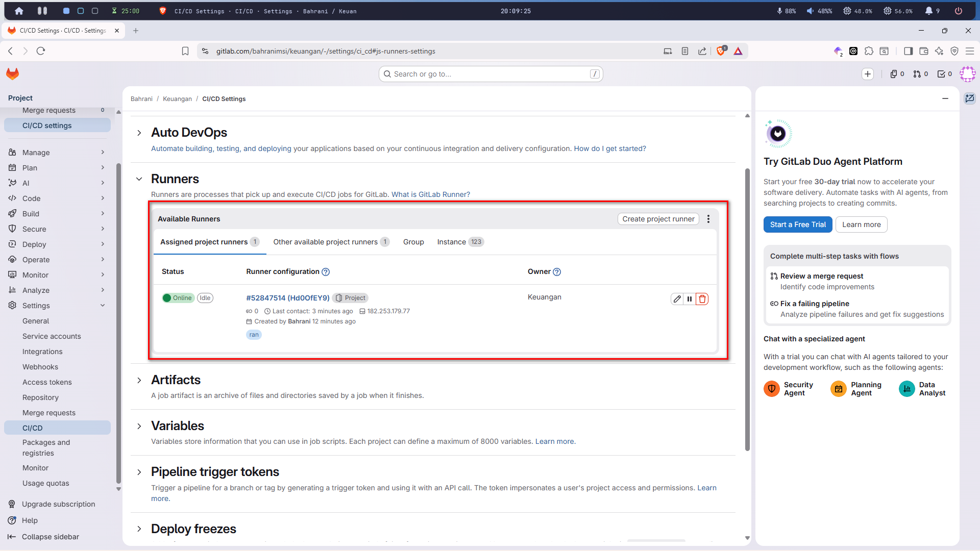
Task: Collapse the Settings sidebar menu
Action: [x=57, y=306]
